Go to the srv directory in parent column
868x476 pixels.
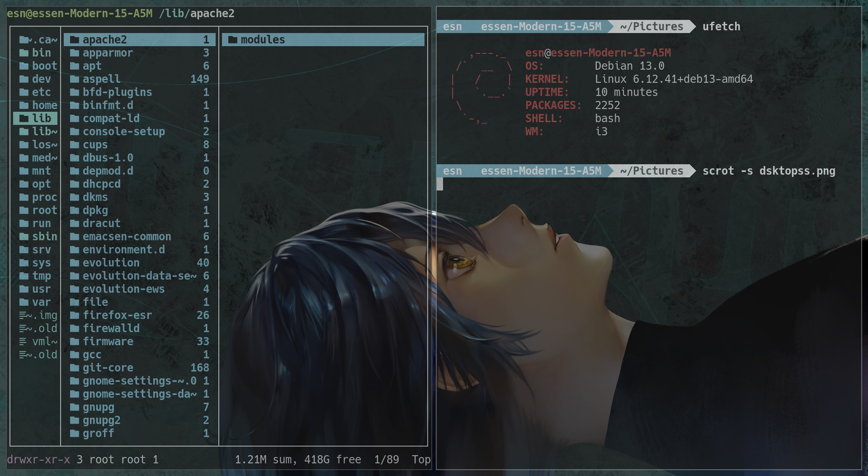[x=35, y=250]
